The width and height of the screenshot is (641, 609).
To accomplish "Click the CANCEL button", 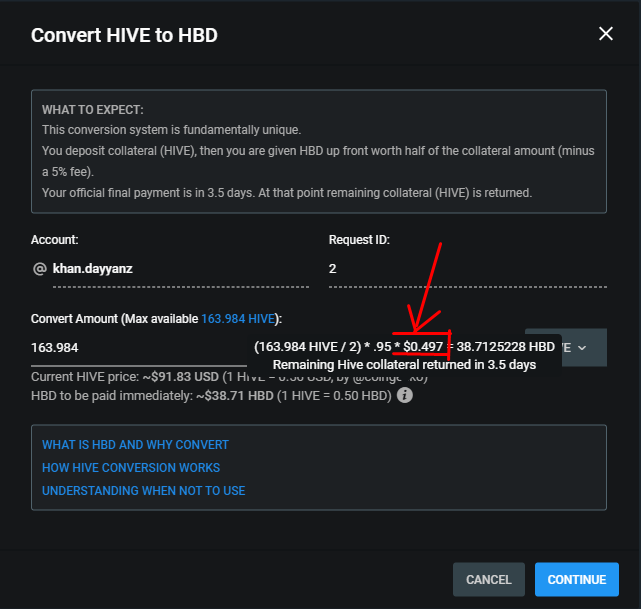I will [489, 579].
